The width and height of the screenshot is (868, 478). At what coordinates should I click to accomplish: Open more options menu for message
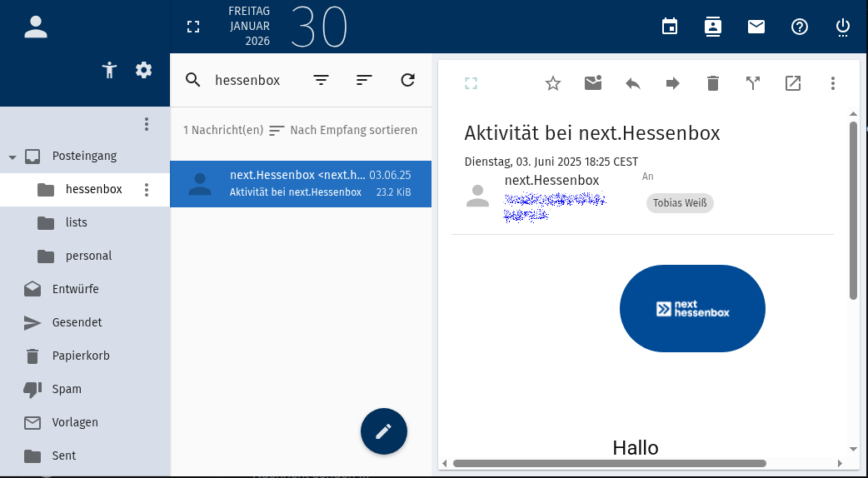pyautogui.click(x=833, y=83)
